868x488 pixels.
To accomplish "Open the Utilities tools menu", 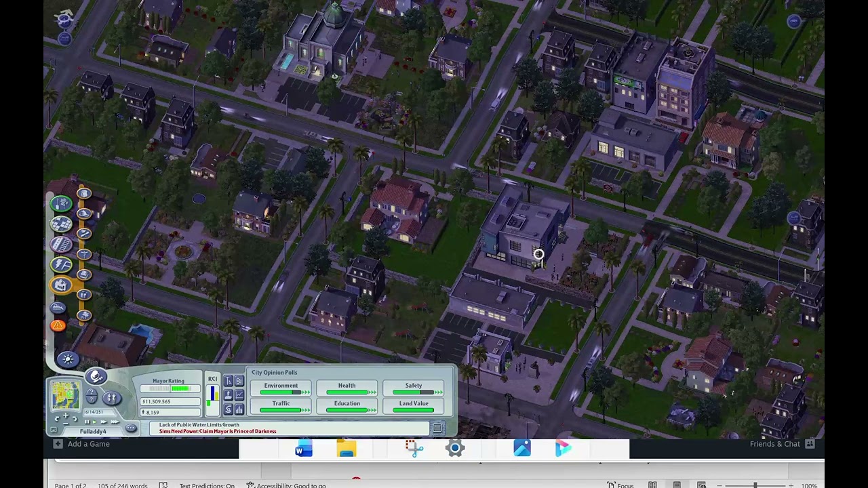I will [61, 264].
